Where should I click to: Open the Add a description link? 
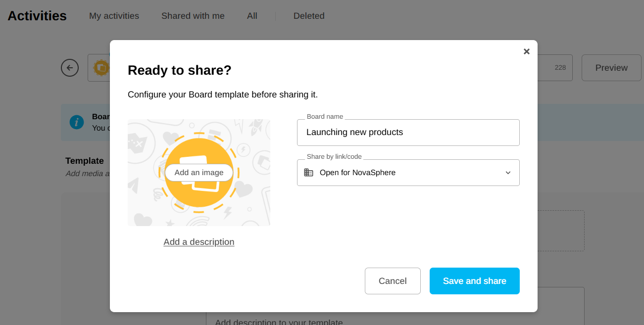click(199, 242)
